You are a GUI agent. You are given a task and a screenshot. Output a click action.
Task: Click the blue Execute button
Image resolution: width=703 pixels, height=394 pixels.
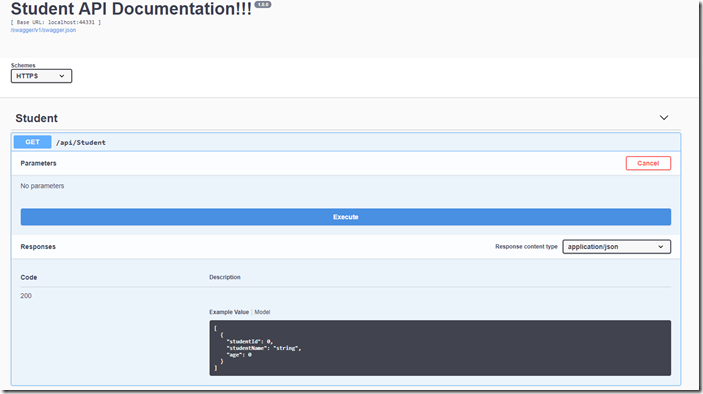pyautogui.click(x=346, y=217)
